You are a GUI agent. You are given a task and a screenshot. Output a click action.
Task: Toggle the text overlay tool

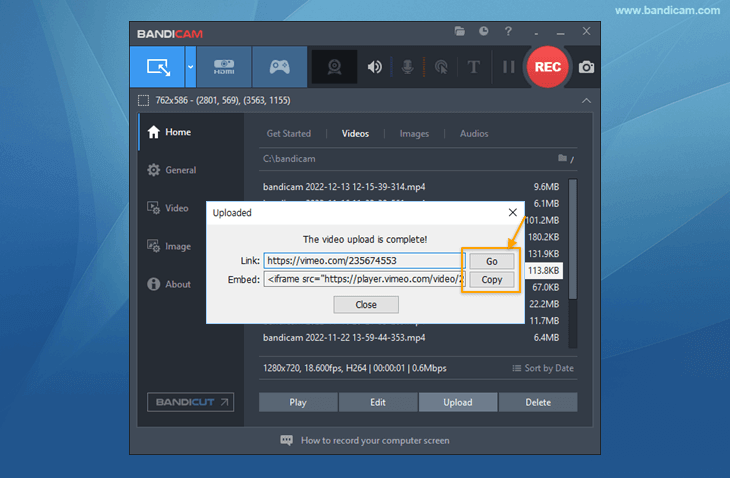click(x=473, y=67)
